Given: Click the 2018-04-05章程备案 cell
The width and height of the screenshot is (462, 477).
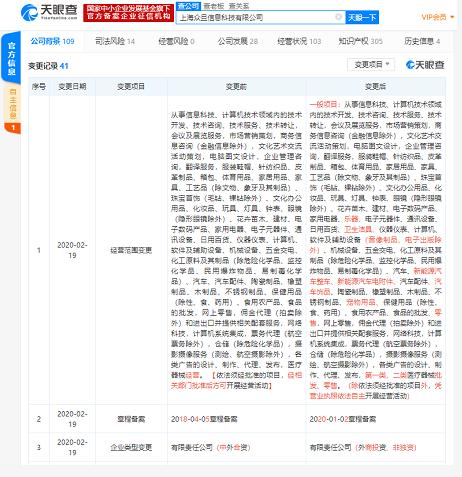Looking at the screenshot, I should [204, 419].
